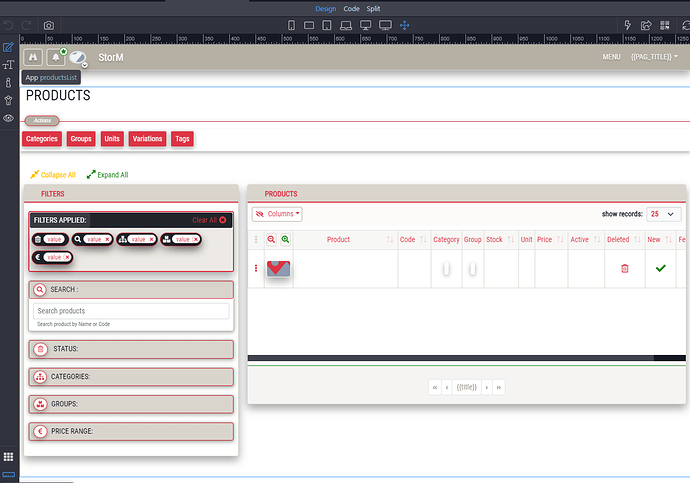Go to first page in pagination

click(435, 387)
